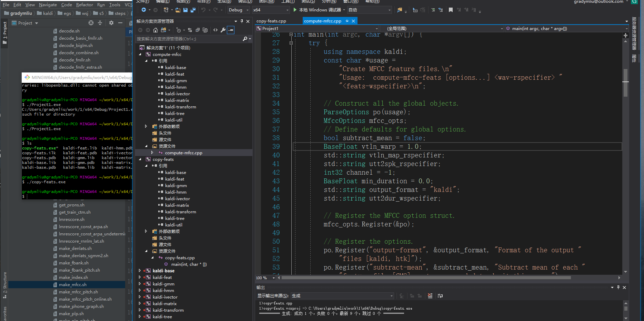Open Properties via the wrench icon

[223, 30]
